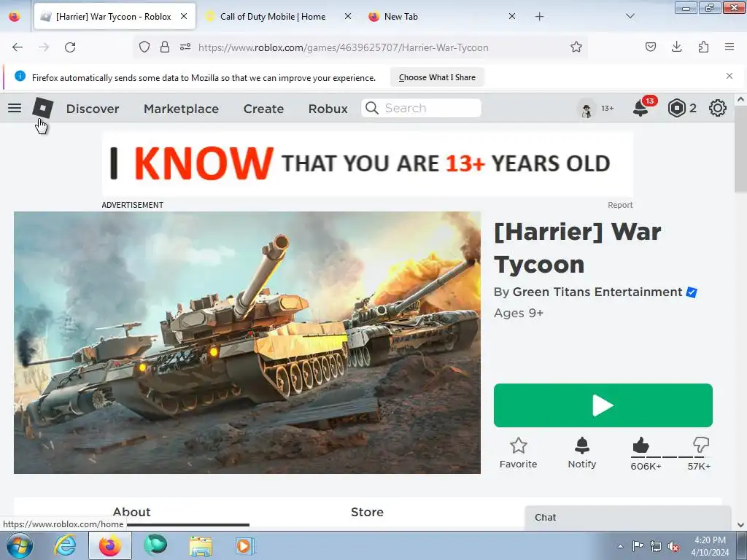Viewport: 747px width, 560px height.
Task: Go back to the previous page
Action: pyautogui.click(x=18, y=47)
